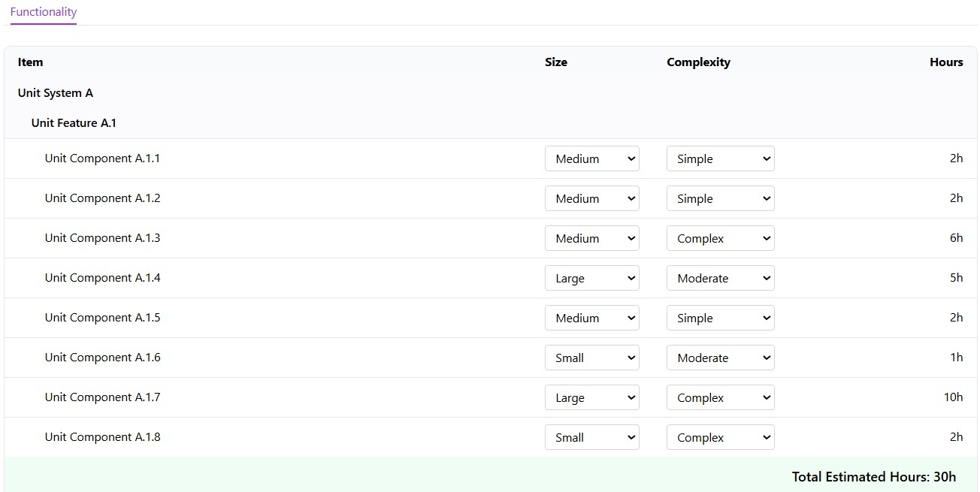The height and width of the screenshot is (492, 980).
Task: Click the Total Estimated Hours: 30h text
Action: click(x=874, y=477)
